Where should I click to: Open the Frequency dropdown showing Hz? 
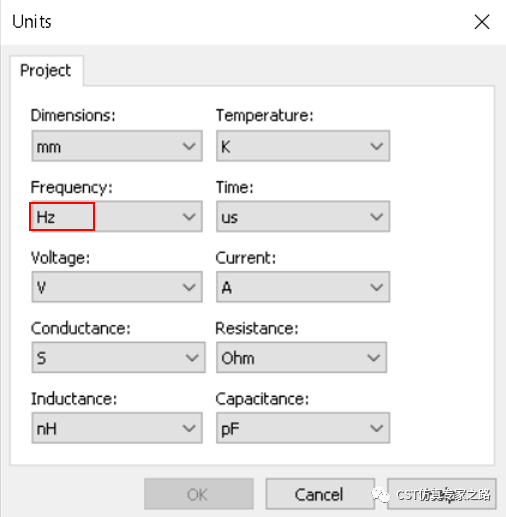117,216
